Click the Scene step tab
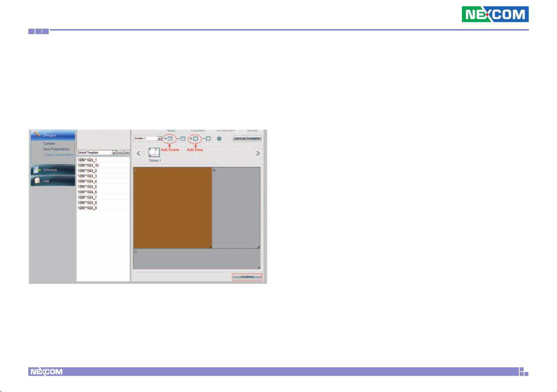 (171, 131)
